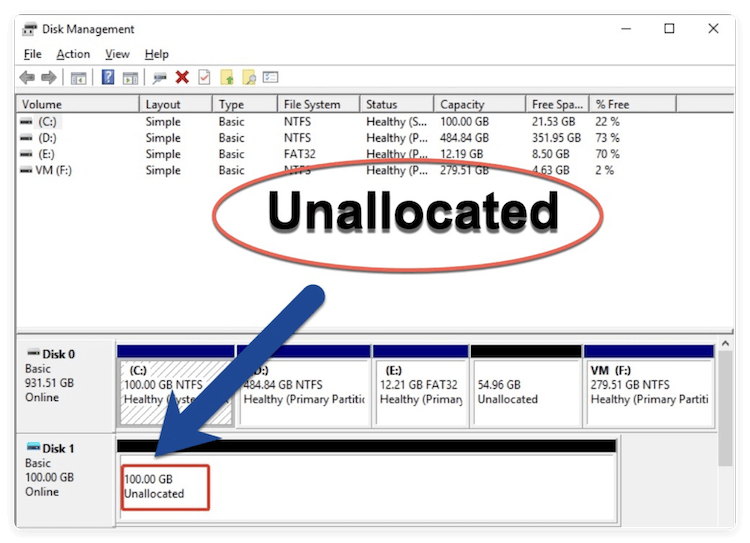Open the View menu
The height and width of the screenshot is (543, 750).
[x=117, y=54]
